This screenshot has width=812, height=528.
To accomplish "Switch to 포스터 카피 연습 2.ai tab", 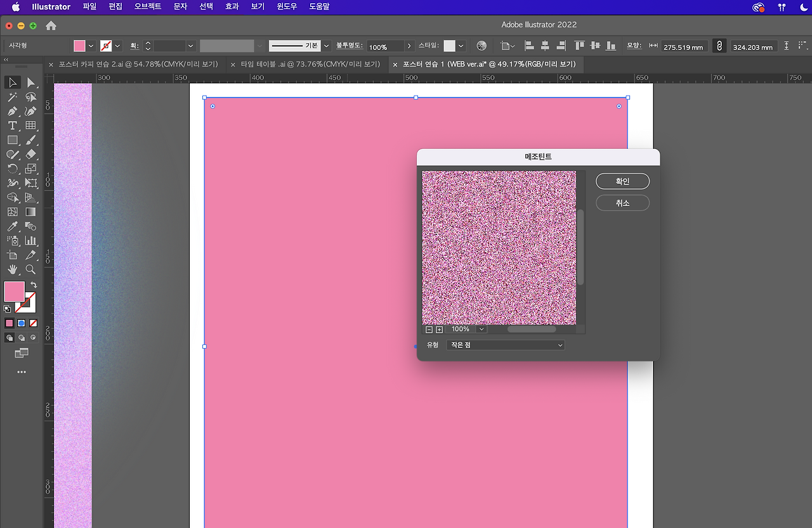I will pos(138,64).
